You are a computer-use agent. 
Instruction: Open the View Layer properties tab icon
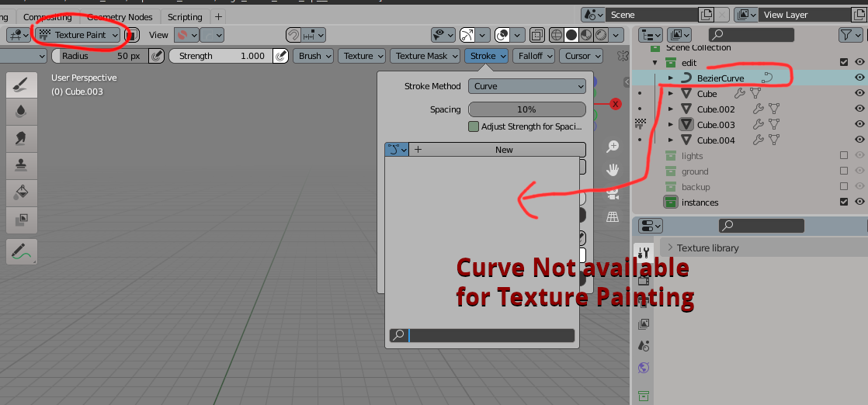pos(644,324)
